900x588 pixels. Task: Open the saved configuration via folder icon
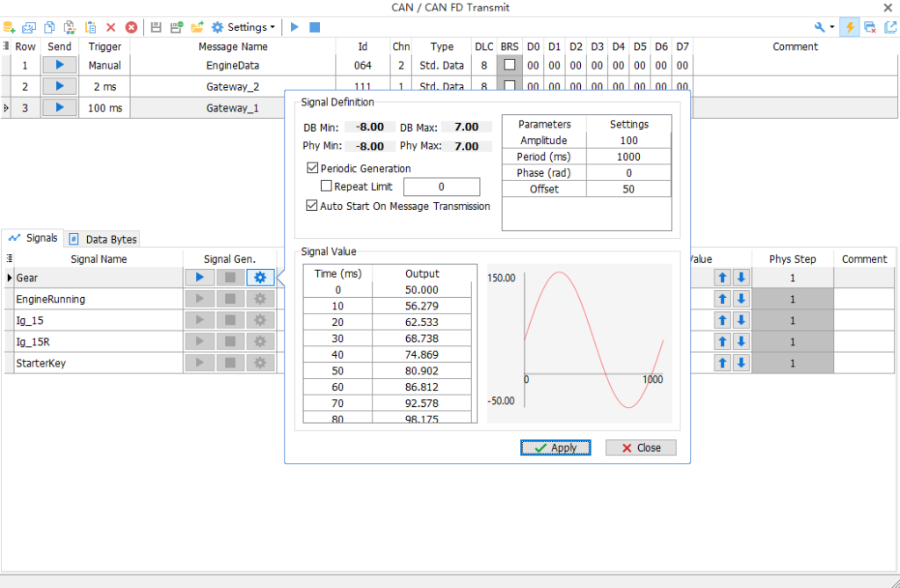199,27
